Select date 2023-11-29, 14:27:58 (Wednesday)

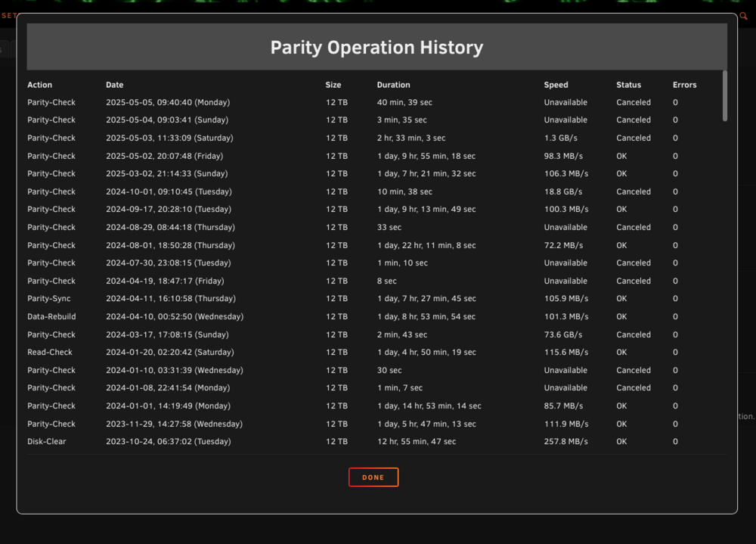(174, 424)
